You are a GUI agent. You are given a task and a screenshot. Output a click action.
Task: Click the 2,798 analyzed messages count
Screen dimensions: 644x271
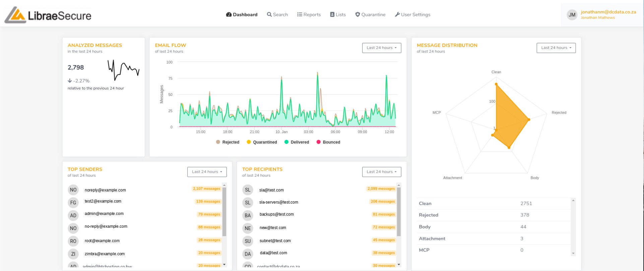click(76, 67)
